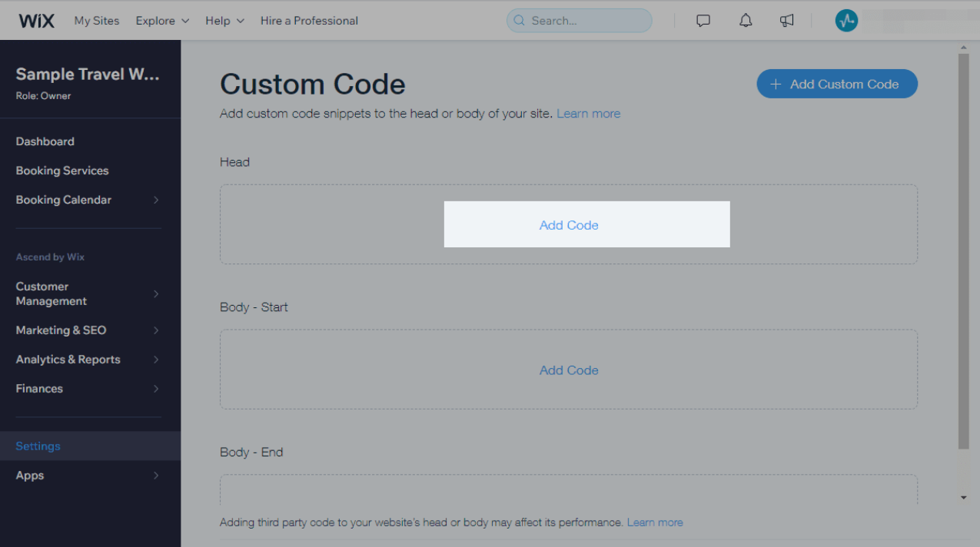980x547 pixels.
Task: Click the search magnifier icon
Action: coord(520,21)
